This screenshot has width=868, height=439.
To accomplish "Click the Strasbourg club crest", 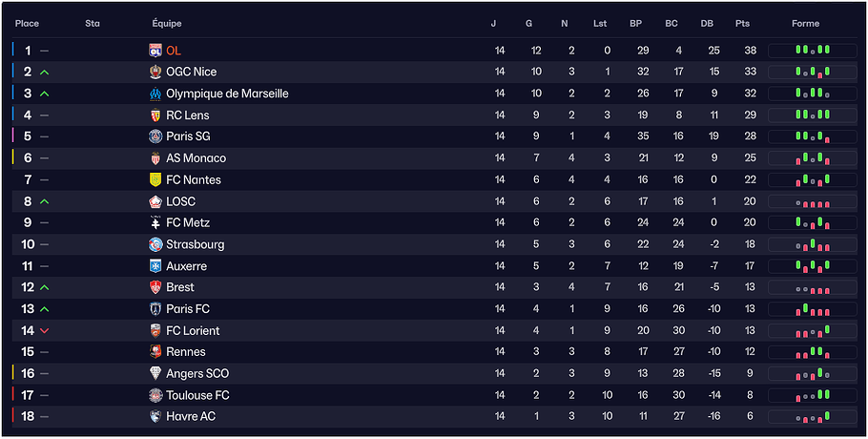I will [155, 244].
